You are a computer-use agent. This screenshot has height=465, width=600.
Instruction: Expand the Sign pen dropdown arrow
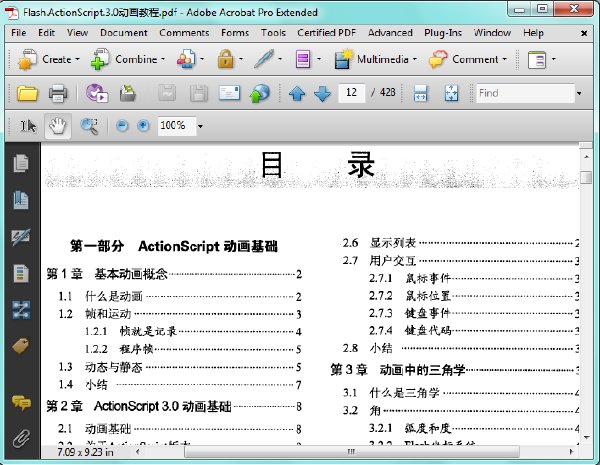coord(280,59)
